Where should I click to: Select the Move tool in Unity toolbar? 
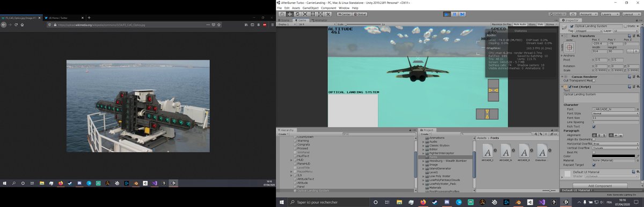point(290,14)
